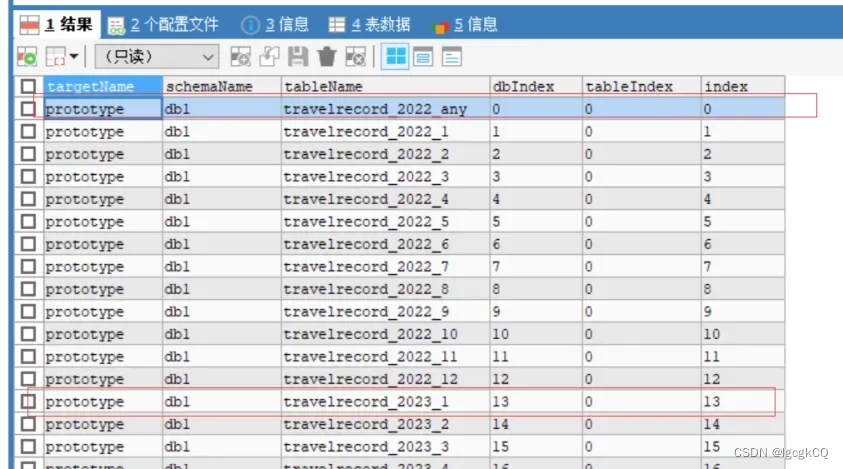Open the 1 结果 tab
Image resolution: width=843 pixels, height=469 pixels.
tap(57, 25)
